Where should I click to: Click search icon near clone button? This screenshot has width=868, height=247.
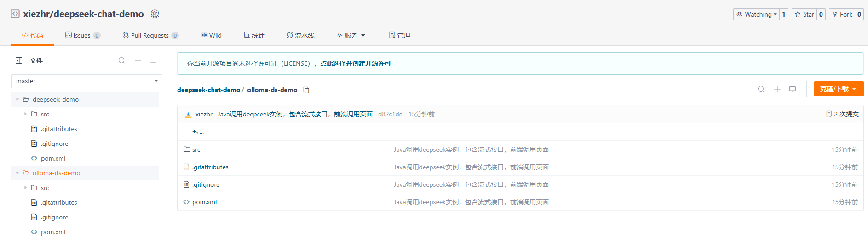[761, 89]
